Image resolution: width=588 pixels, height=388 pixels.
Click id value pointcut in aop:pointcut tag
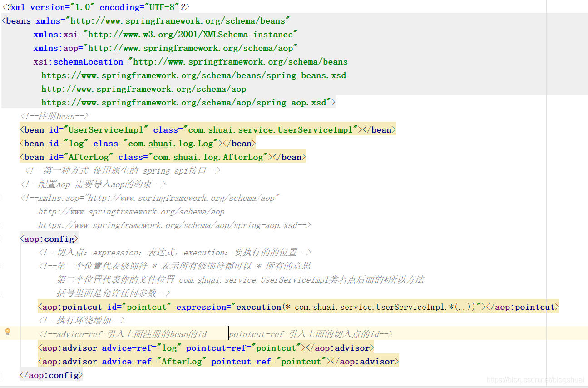coord(147,307)
